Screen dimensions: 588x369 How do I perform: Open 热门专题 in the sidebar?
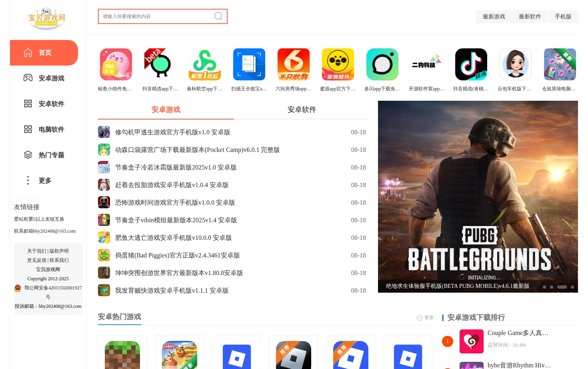click(44, 155)
